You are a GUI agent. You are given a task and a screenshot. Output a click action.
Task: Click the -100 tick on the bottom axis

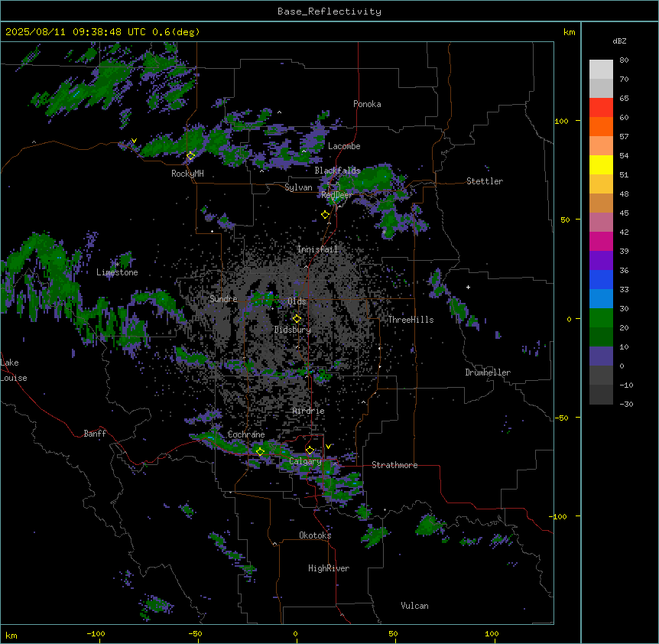[x=96, y=633]
